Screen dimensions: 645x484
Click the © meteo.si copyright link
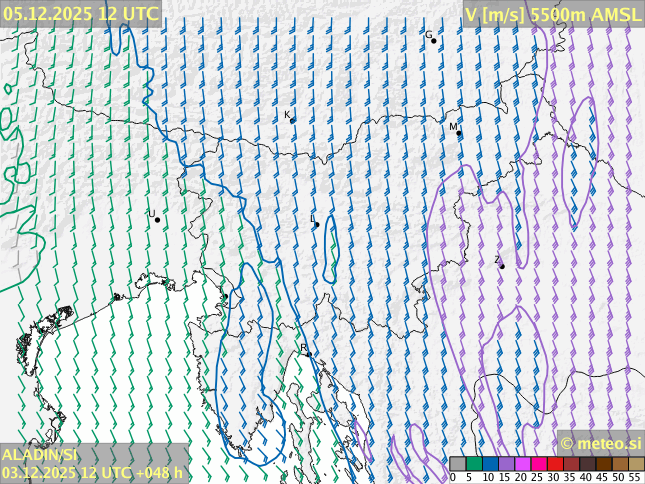600,443
